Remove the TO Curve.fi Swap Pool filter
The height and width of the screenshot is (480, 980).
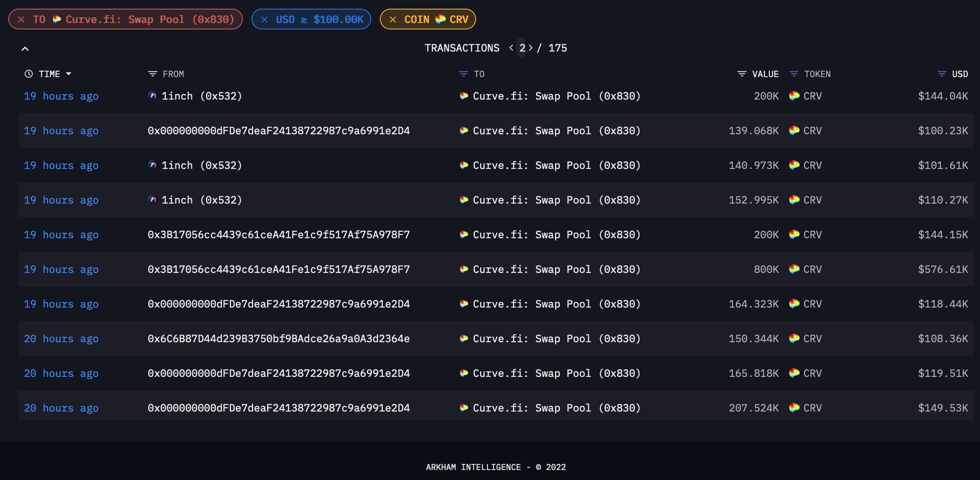[x=21, y=20]
